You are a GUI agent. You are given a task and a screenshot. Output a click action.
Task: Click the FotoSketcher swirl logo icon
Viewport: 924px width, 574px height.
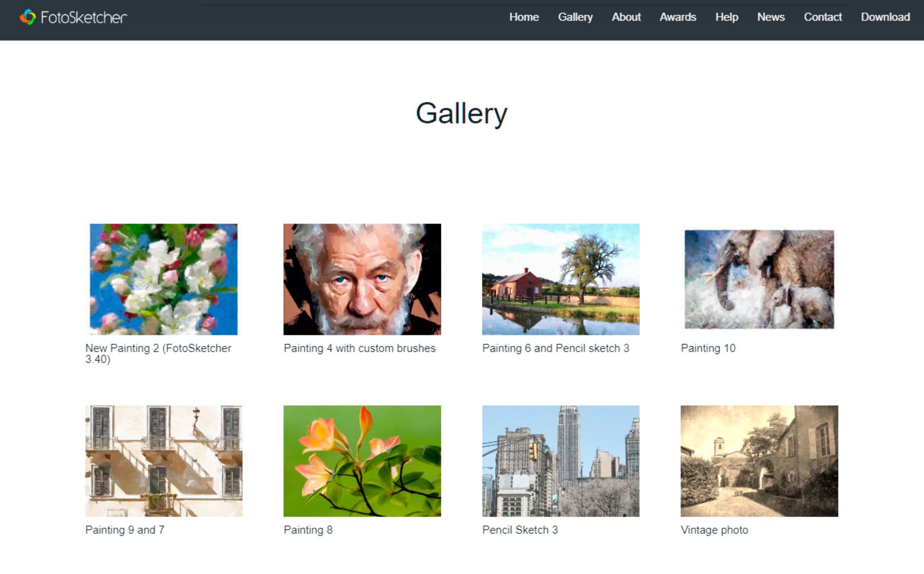28,17
